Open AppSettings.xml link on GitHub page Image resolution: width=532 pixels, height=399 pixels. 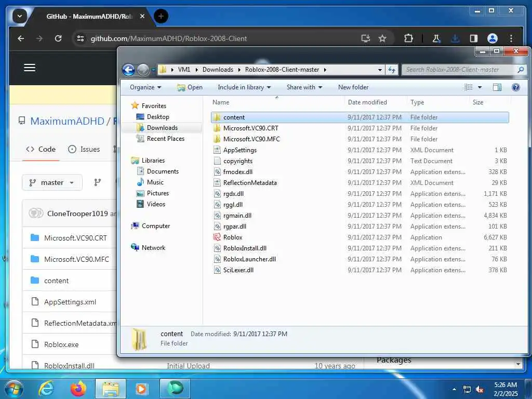[70, 302]
